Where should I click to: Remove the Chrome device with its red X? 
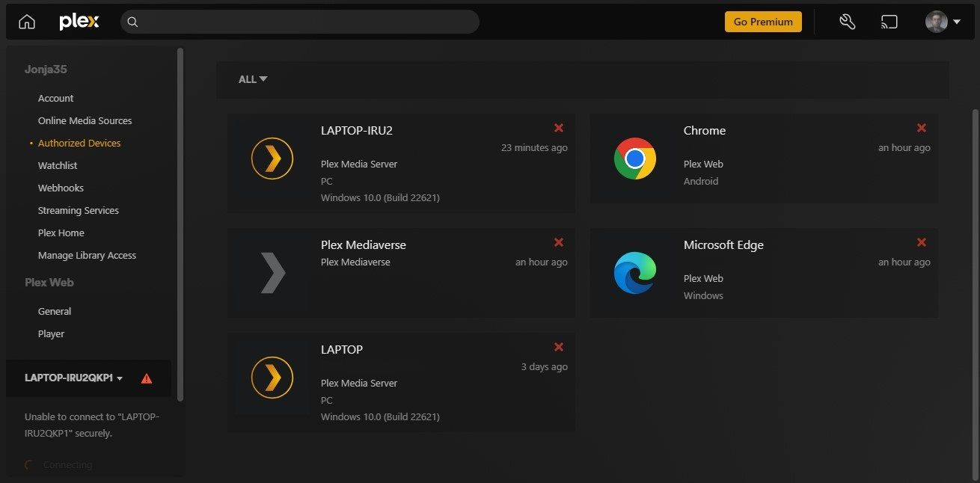(922, 128)
